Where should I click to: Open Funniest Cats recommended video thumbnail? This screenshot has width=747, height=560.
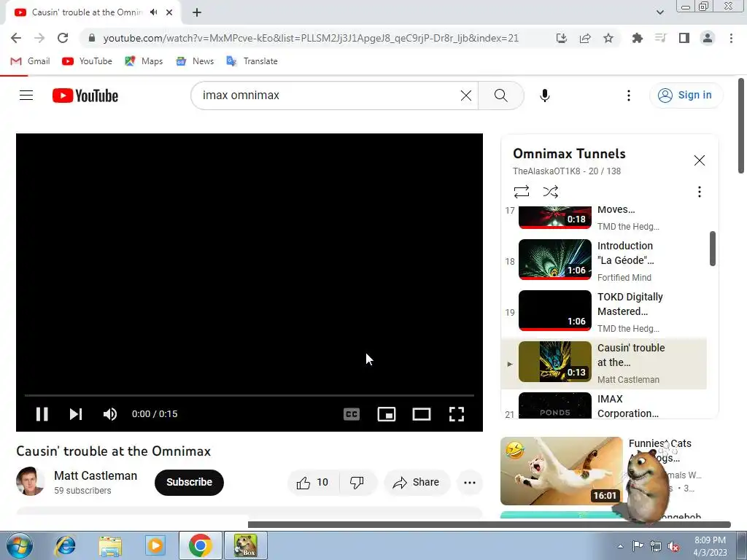point(561,470)
